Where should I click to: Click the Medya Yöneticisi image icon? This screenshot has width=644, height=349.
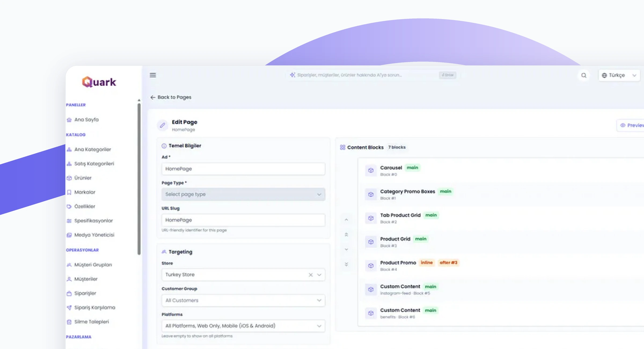[x=69, y=235]
